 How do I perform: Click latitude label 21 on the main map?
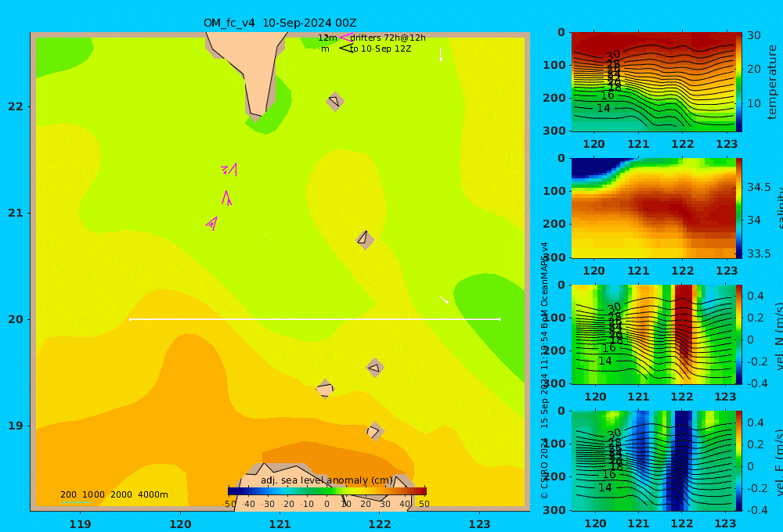pos(16,213)
